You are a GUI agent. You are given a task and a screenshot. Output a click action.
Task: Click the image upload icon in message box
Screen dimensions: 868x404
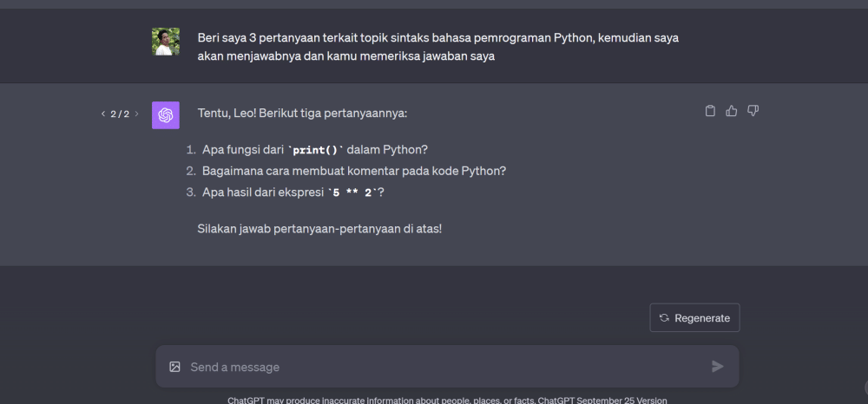click(174, 367)
